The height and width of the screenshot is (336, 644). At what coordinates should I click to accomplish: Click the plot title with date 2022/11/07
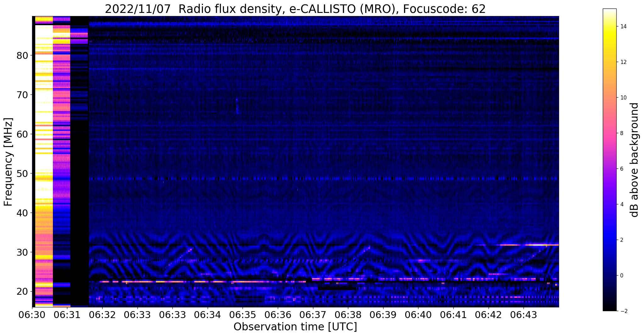pos(295,9)
